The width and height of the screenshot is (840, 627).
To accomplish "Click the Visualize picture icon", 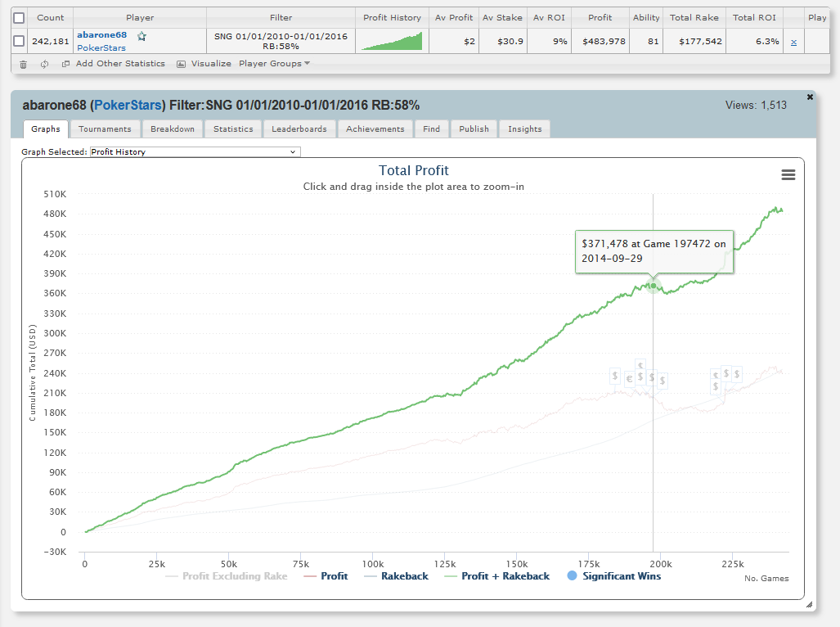I will [x=182, y=64].
